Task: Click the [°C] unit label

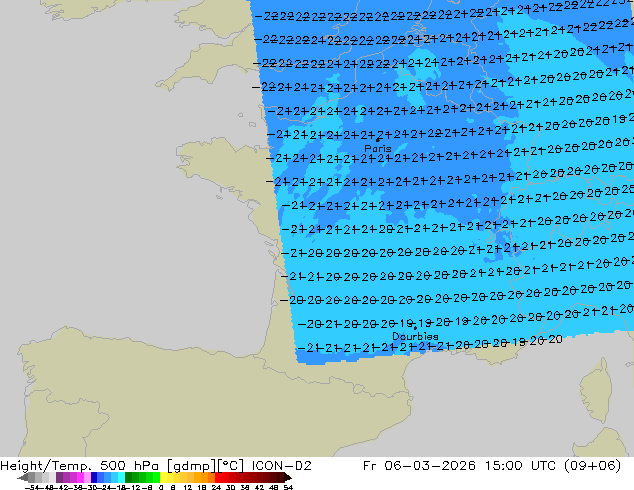Action: click(231, 466)
